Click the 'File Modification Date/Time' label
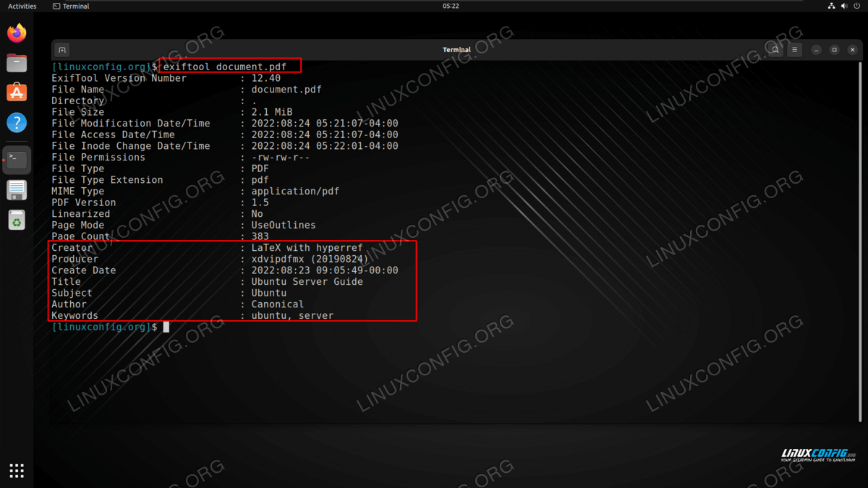868x488 pixels. pos(131,124)
